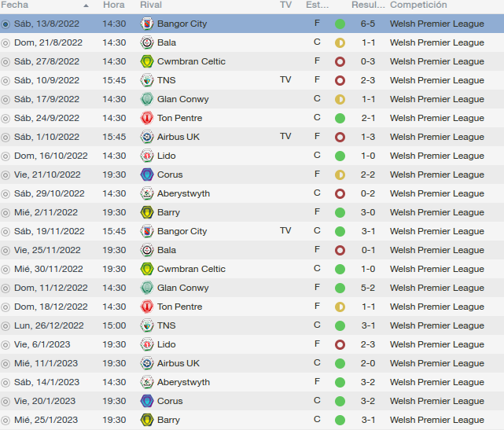
Task: Select the radio button for Mié, 25/1/2023
Action: tap(6, 420)
